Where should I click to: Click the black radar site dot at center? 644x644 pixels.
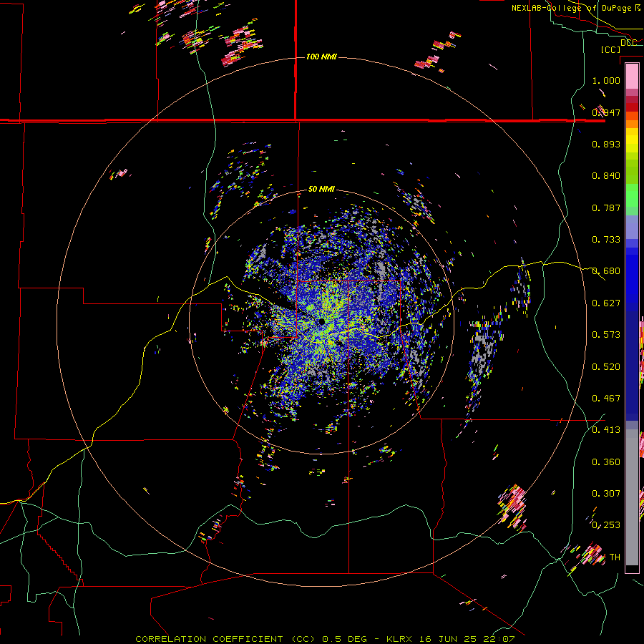tap(321, 321)
